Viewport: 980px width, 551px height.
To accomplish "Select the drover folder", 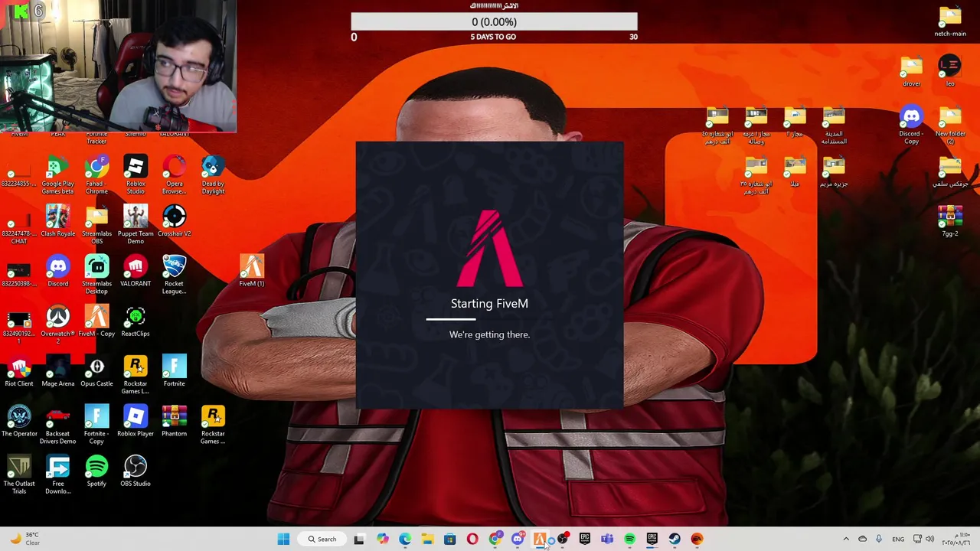I will (x=911, y=72).
